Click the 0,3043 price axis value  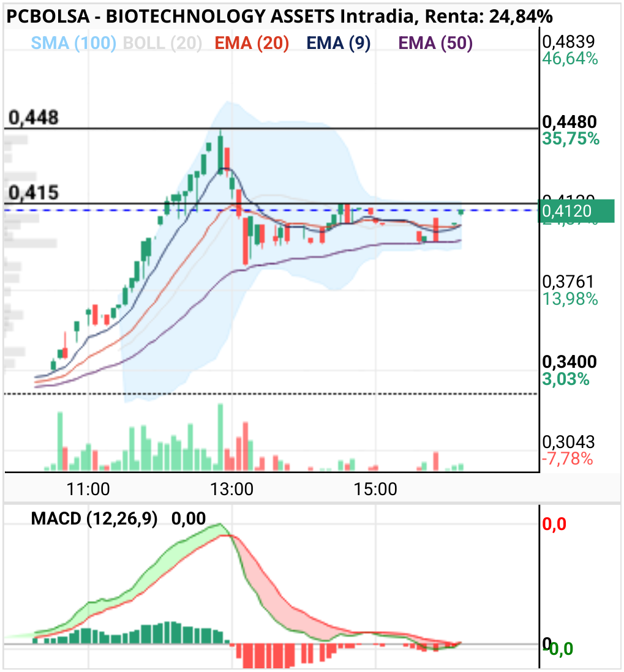point(569,442)
